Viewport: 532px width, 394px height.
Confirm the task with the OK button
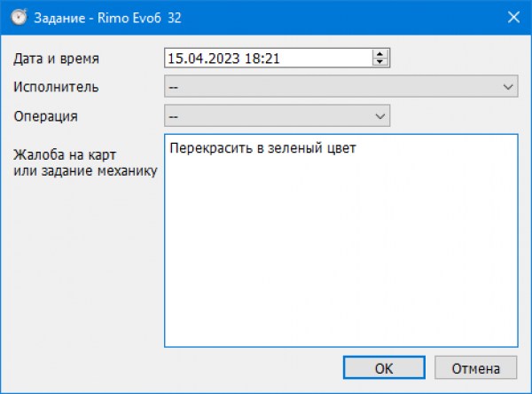[384, 368]
